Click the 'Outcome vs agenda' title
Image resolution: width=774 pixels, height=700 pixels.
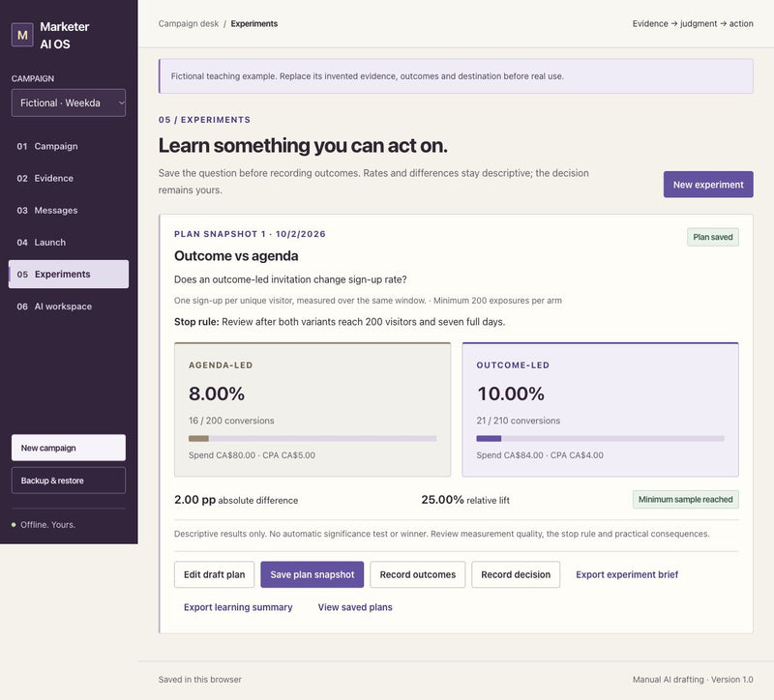[x=236, y=256]
